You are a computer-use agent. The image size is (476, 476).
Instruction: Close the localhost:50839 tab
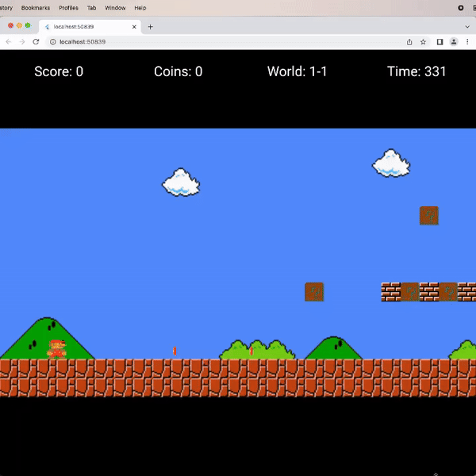(134, 26)
